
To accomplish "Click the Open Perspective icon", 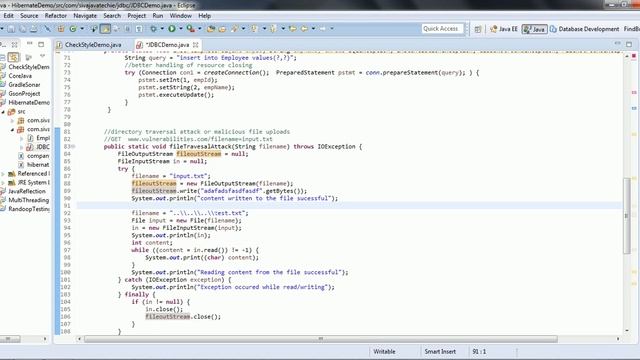I will click(x=478, y=29).
